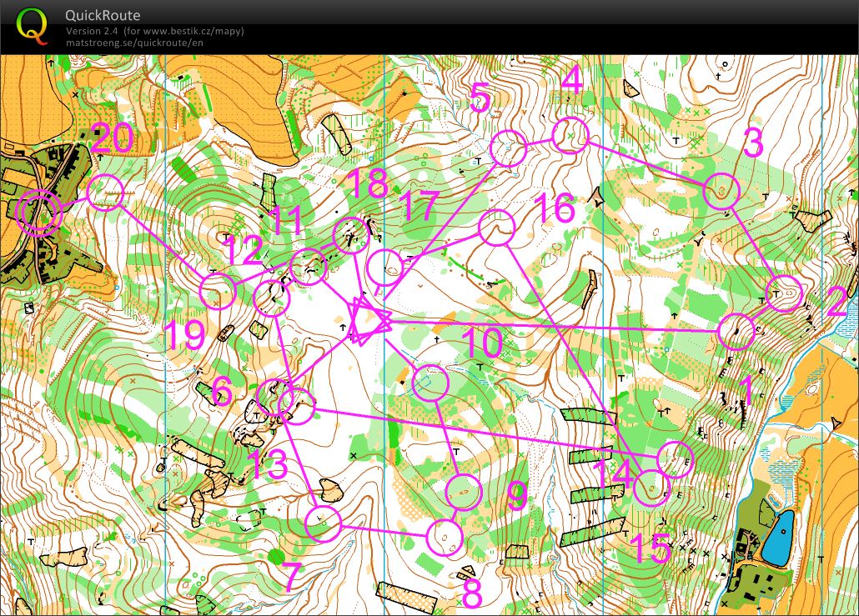Click the Version 2.4 text line
This screenshot has width=859, height=616.
click(x=155, y=31)
